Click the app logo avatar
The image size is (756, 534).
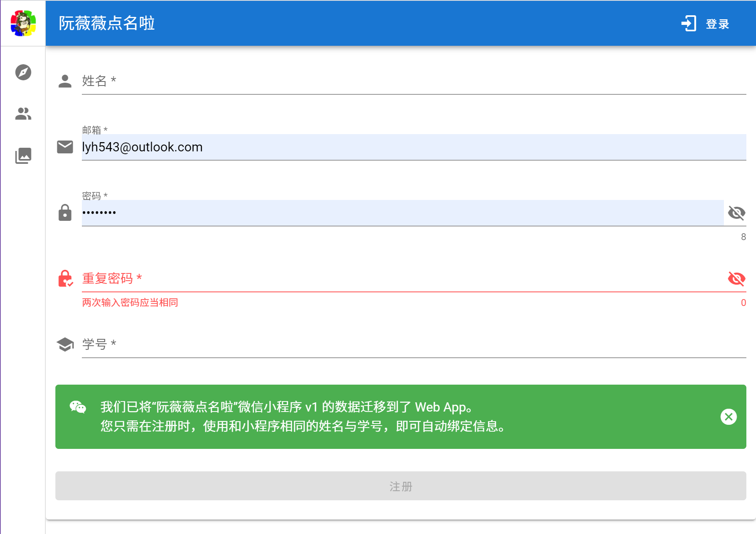23,23
